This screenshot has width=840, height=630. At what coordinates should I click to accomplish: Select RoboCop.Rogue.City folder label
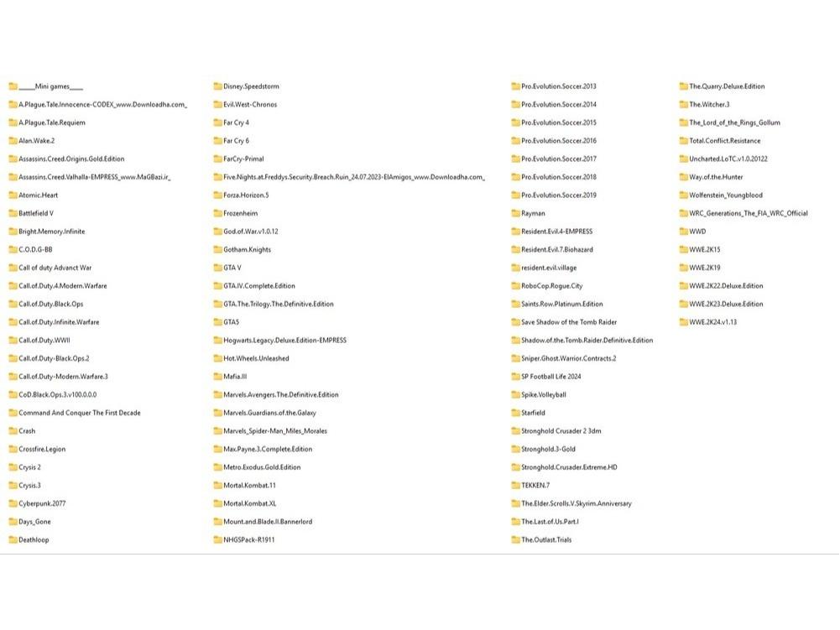tap(551, 286)
